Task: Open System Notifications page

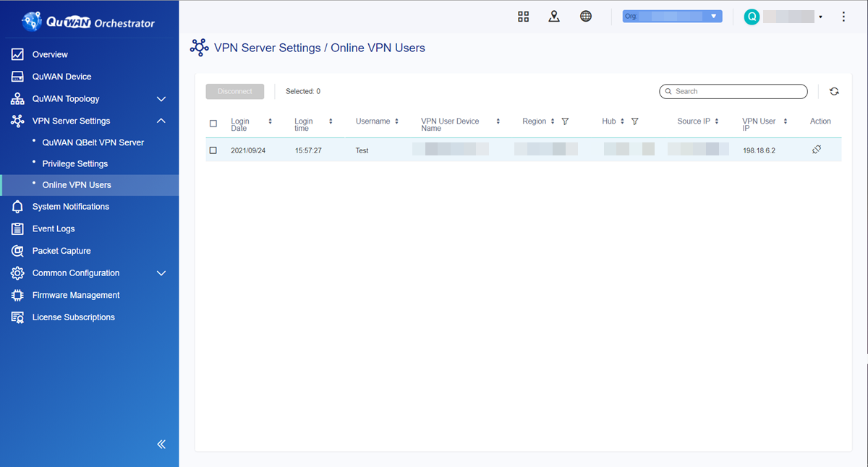Action: click(71, 207)
